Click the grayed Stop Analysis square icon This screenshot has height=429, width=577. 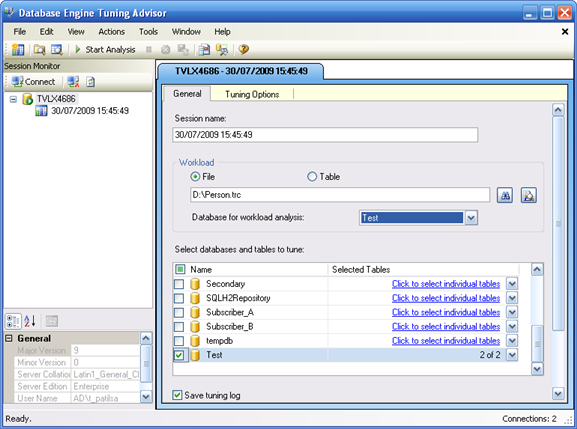pos(149,49)
